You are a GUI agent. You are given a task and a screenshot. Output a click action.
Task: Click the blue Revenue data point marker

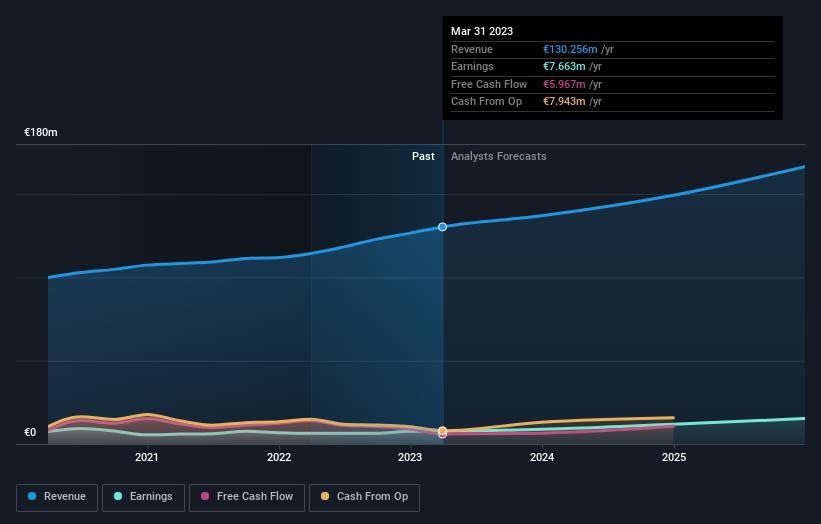tap(442, 227)
